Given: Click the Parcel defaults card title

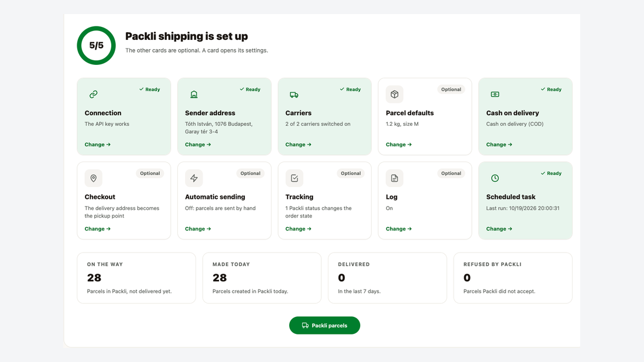Looking at the screenshot, I should 409,113.
